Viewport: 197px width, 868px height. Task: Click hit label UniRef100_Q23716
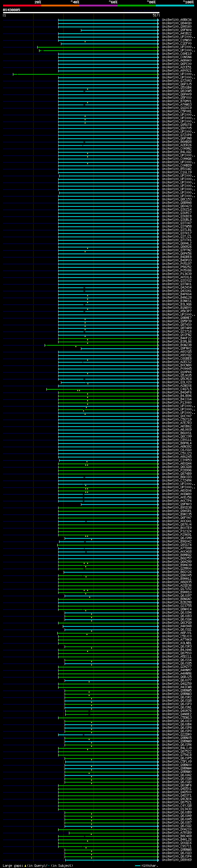[177, 332]
